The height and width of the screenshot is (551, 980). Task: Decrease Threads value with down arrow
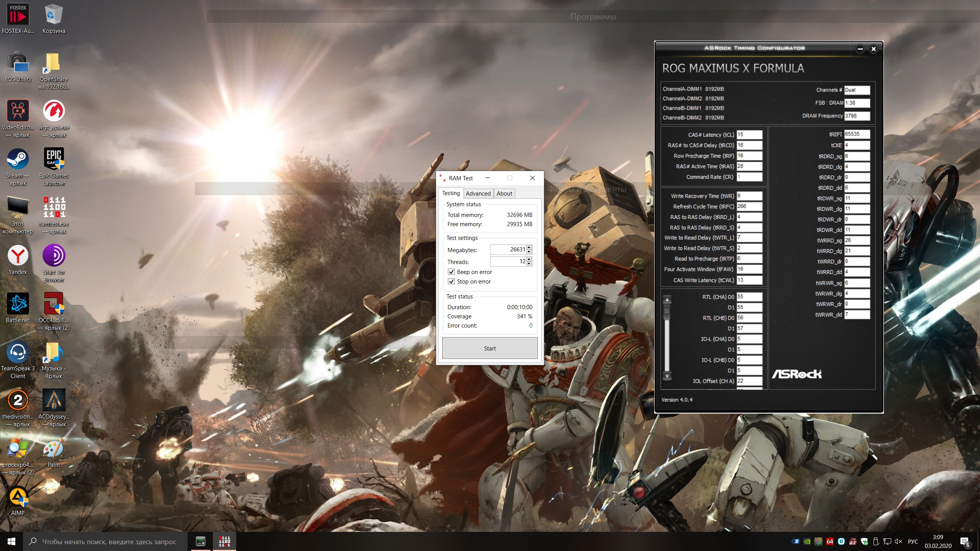pyautogui.click(x=529, y=264)
